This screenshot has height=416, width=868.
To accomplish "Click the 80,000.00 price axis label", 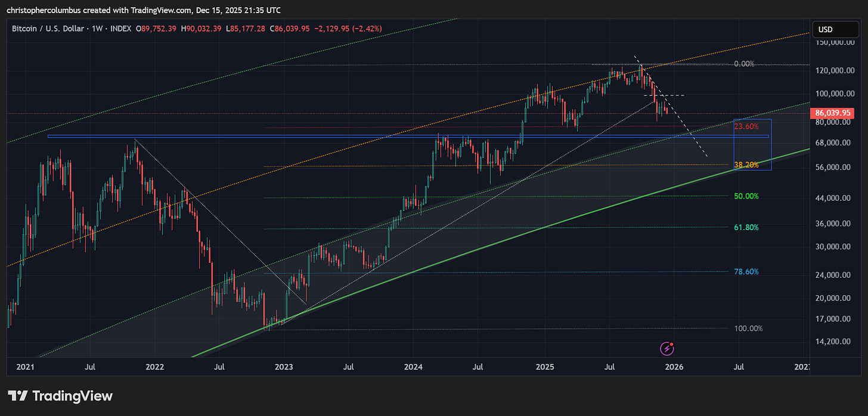I will tap(835, 122).
